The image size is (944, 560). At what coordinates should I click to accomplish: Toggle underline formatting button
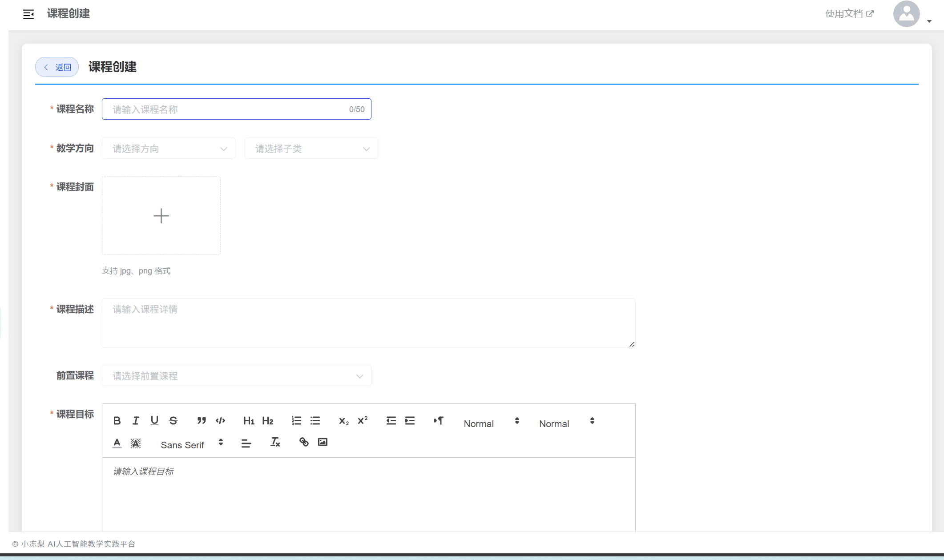[154, 421]
